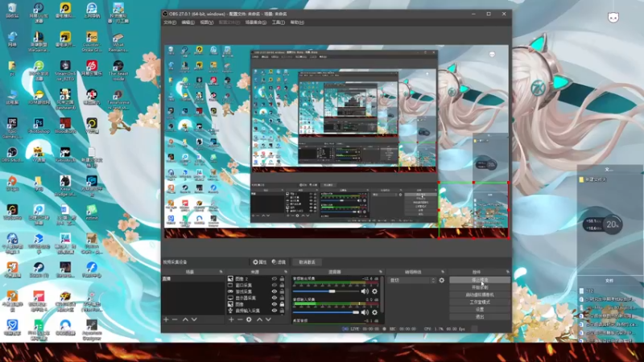Open Epic Games desktop shortcut
644x362 pixels.
point(12,128)
